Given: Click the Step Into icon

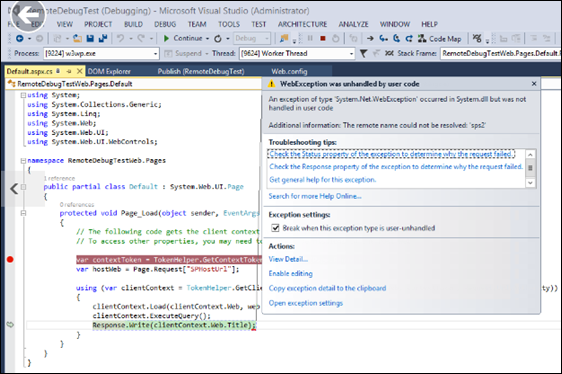Looking at the screenshot, I should [x=384, y=38].
